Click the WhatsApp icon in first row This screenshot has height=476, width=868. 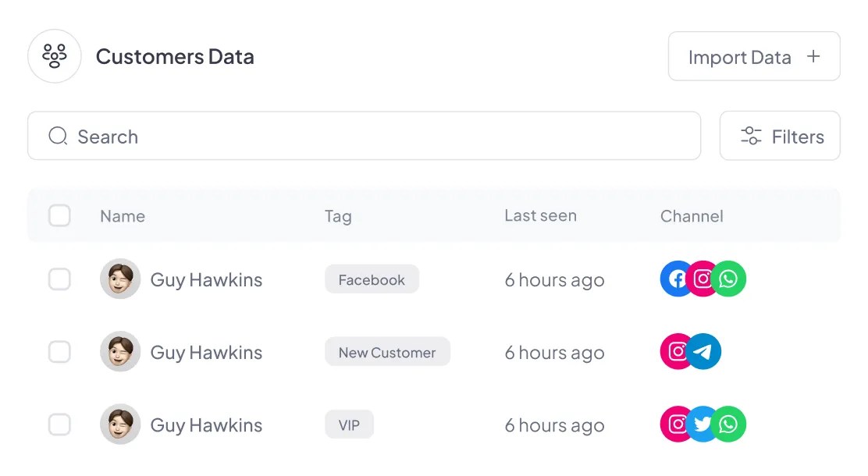(x=730, y=279)
